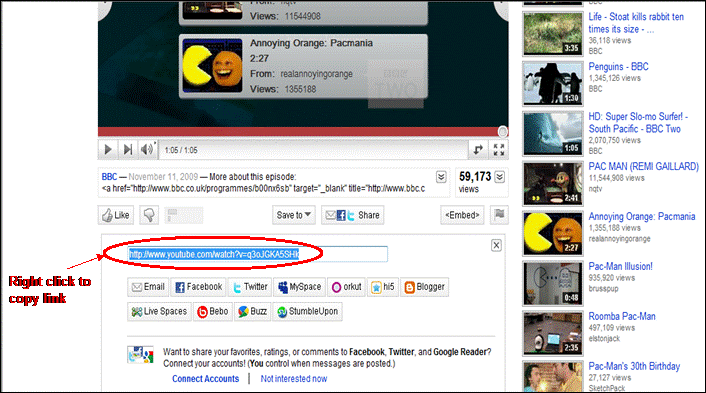Open the Super Slo-mo Surfer thumbnail
706x393 pixels.
(553, 133)
